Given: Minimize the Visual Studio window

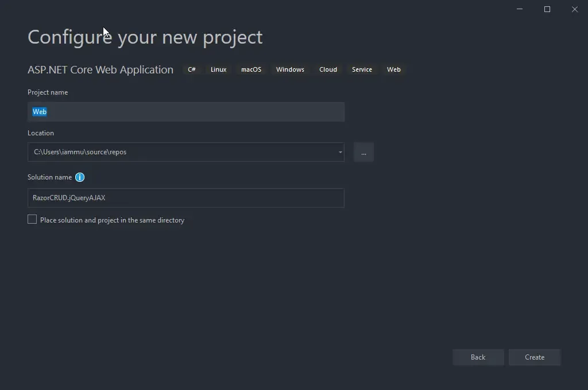Looking at the screenshot, I should (519, 9).
